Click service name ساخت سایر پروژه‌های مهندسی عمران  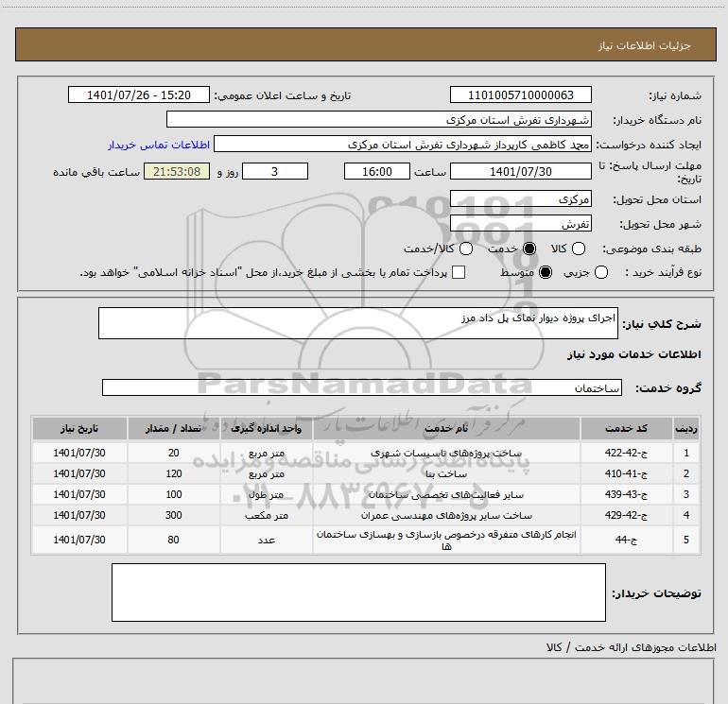tap(446, 516)
